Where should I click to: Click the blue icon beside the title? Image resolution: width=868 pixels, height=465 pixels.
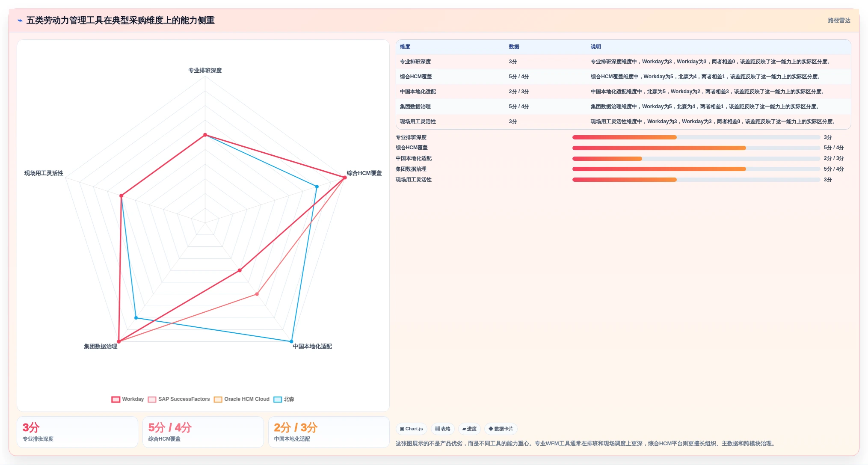click(x=20, y=21)
